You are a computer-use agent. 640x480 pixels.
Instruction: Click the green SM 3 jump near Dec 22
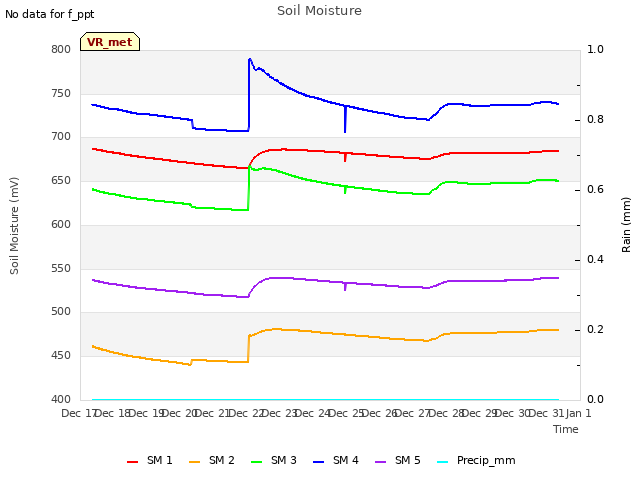[x=249, y=188]
